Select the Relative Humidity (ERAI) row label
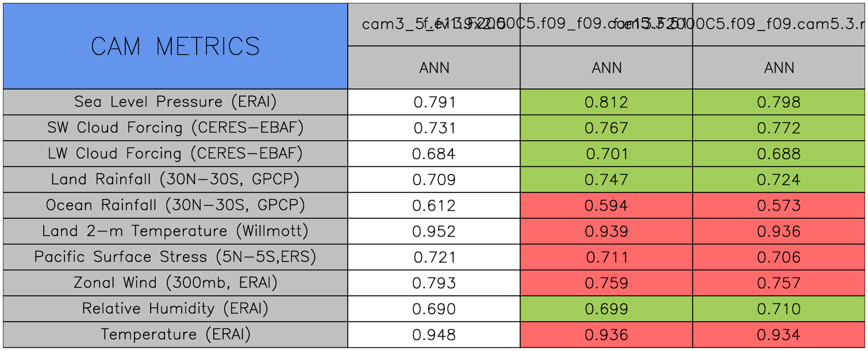The image size is (868, 351). pos(175,309)
